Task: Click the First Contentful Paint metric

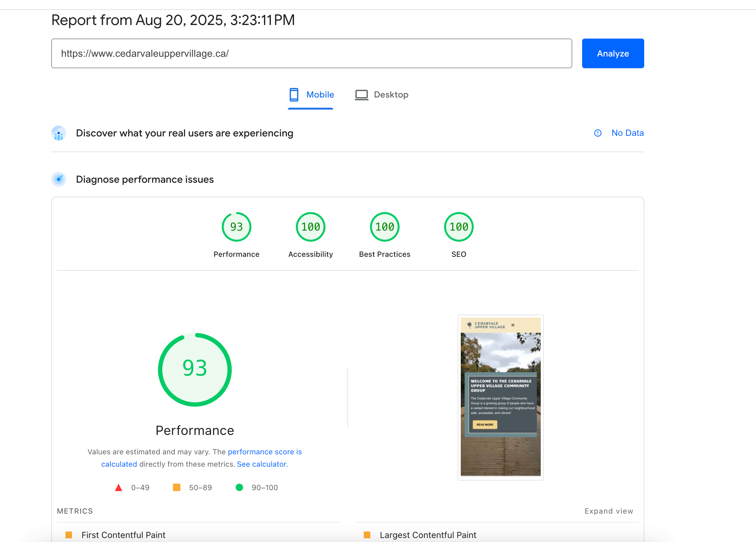Action: tap(123, 535)
